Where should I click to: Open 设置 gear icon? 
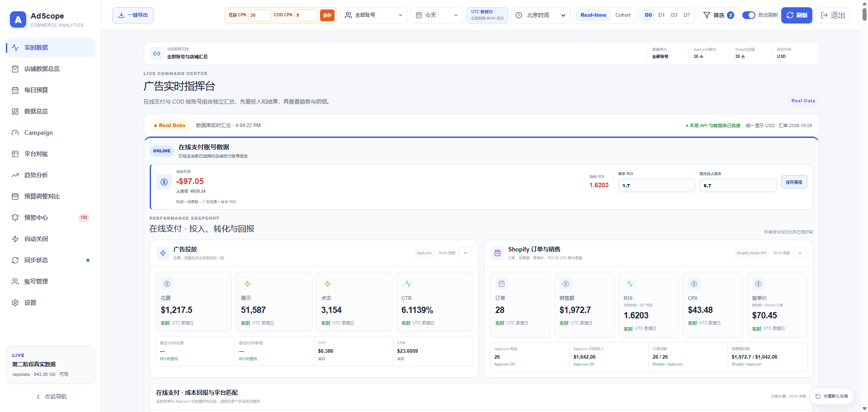15,303
